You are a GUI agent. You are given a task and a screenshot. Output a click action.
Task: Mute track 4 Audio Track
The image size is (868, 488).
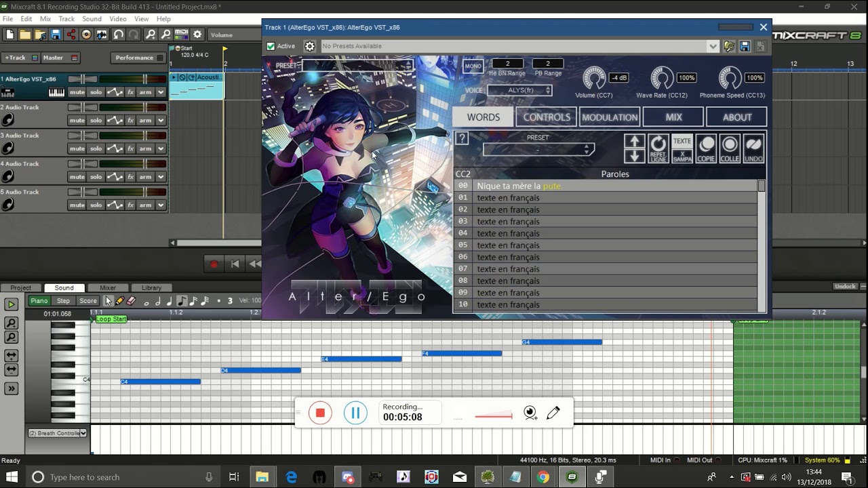tap(77, 177)
